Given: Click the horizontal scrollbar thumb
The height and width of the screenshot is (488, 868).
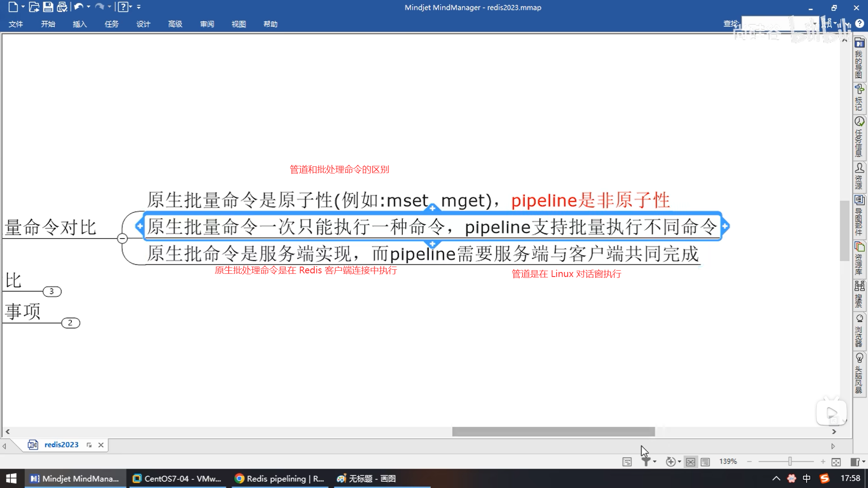Looking at the screenshot, I should click(x=553, y=432).
